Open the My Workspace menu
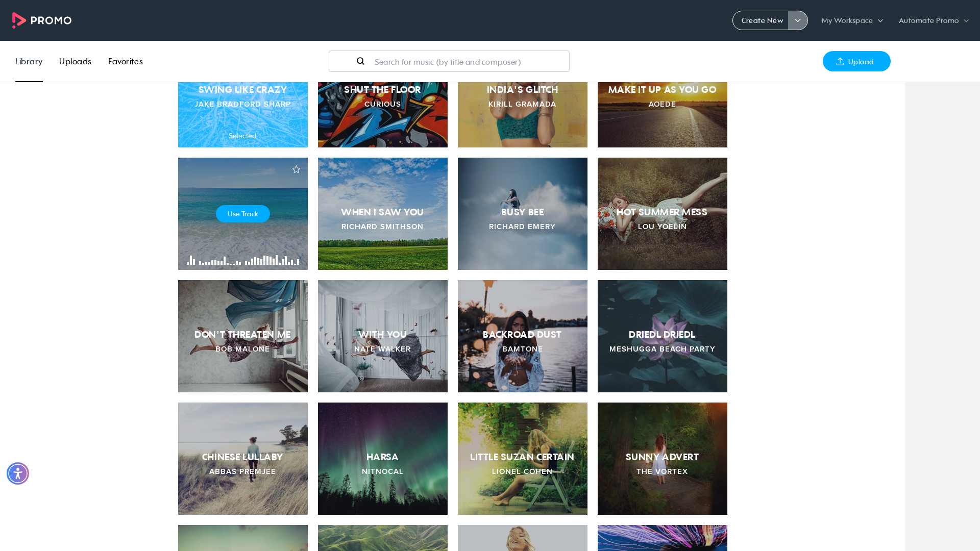Viewport: 980px width, 551px height. tap(852, 20)
